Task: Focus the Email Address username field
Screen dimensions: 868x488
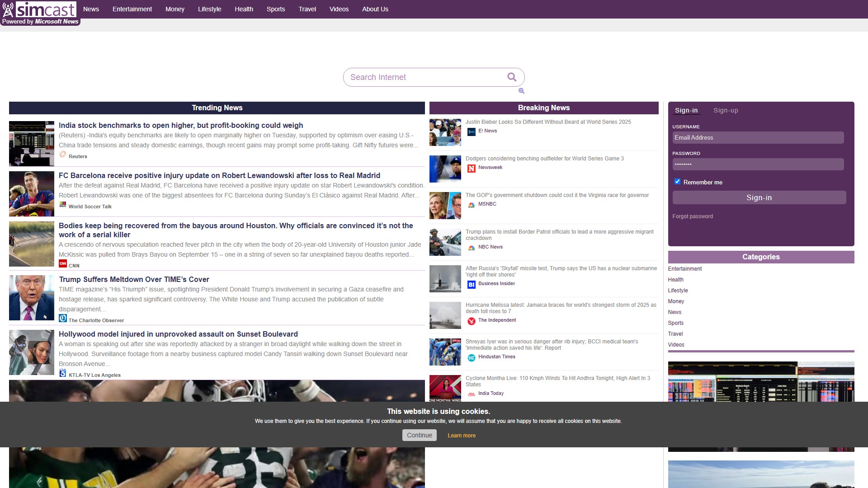Action: [758, 138]
